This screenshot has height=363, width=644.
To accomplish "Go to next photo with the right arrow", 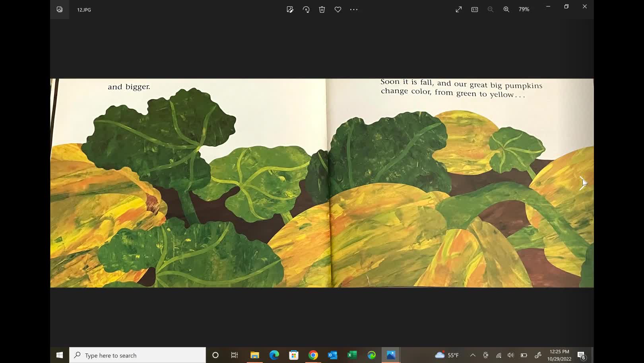I will point(582,183).
